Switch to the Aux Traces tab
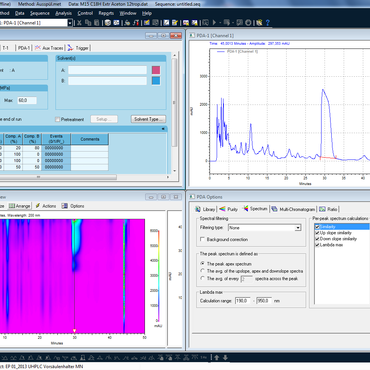The height and width of the screenshot is (370, 370). [49, 48]
